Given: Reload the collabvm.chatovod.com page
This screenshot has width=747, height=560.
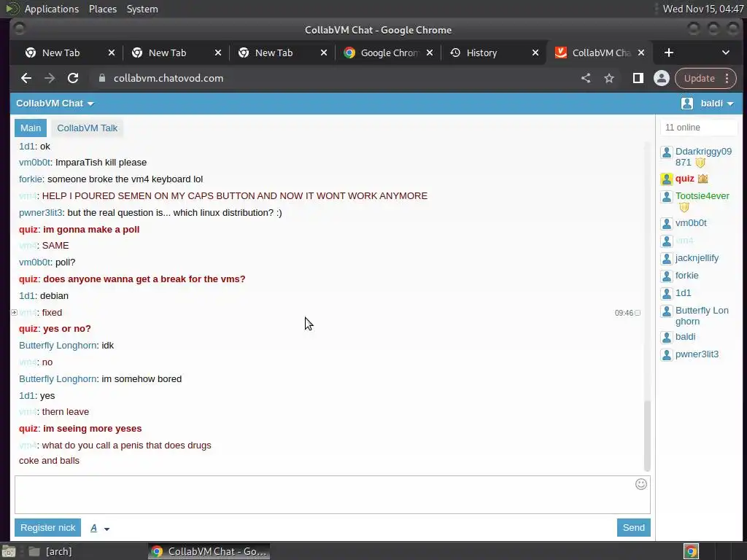Looking at the screenshot, I should coord(73,78).
